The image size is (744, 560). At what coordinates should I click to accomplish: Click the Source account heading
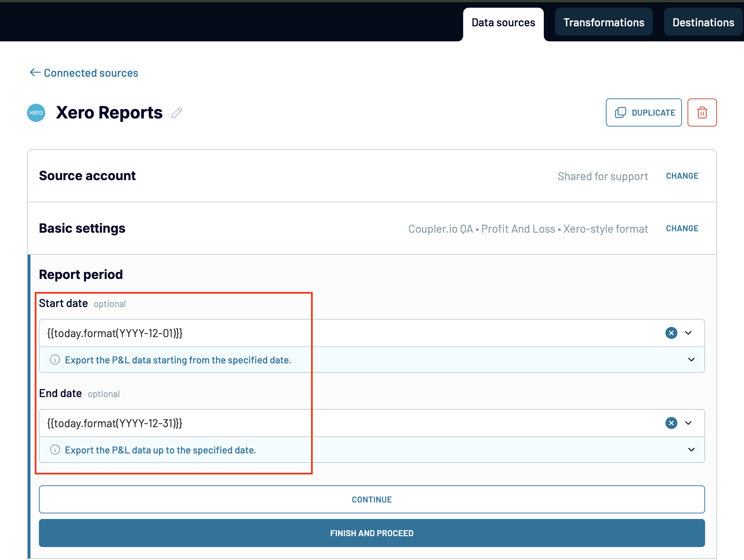(87, 176)
